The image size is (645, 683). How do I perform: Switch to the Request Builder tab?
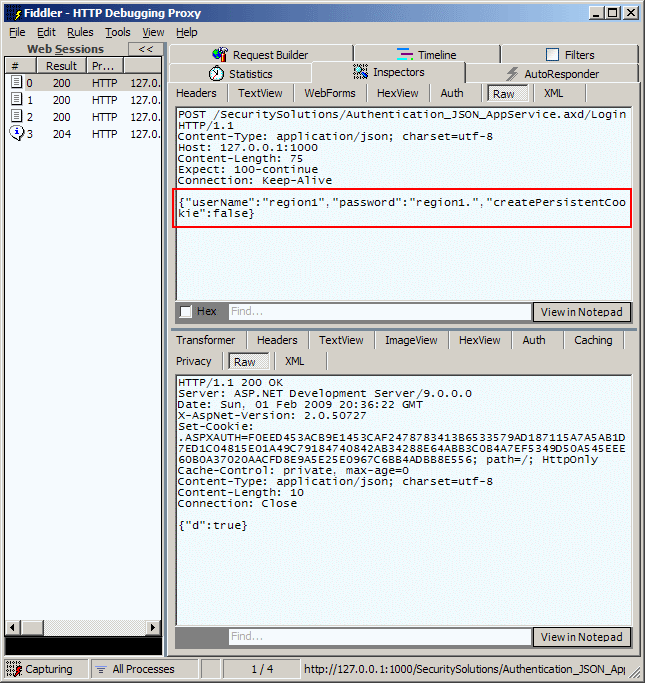[261, 54]
